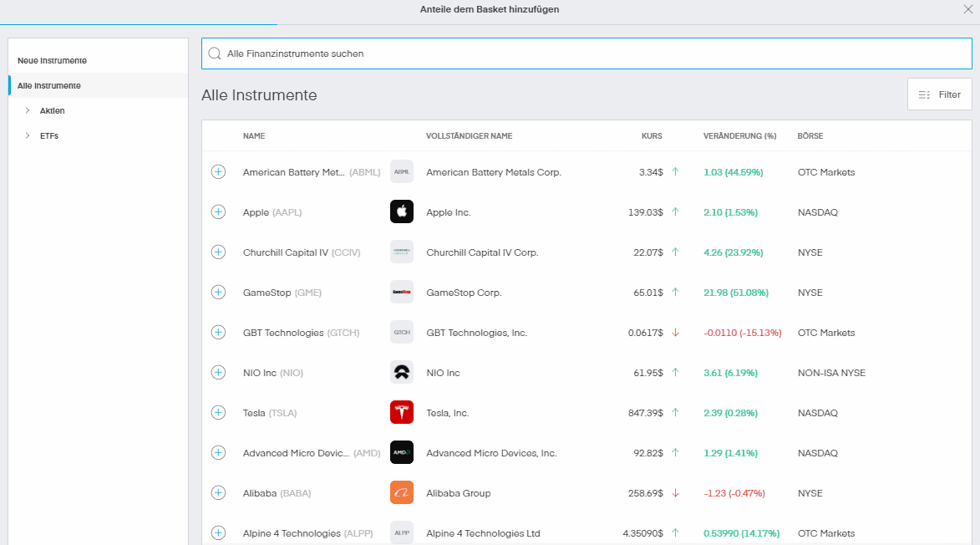The width and height of the screenshot is (980, 545).
Task: Open the Aktien section
Action: coord(53,110)
